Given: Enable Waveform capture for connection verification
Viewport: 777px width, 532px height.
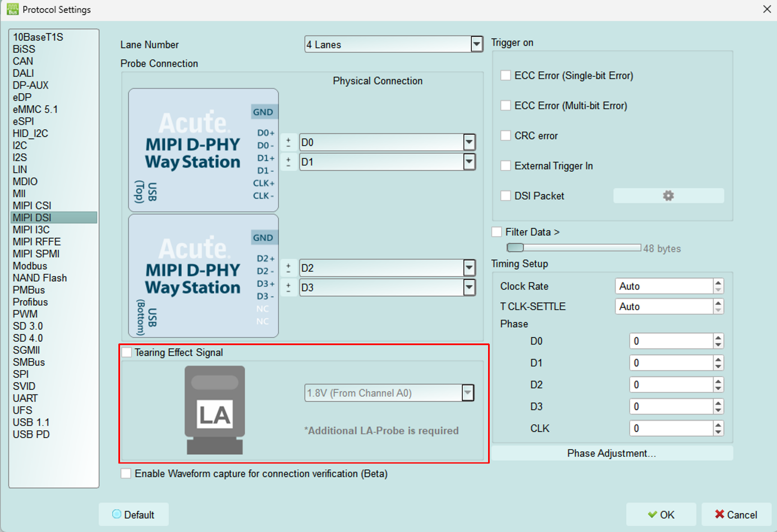Looking at the screenshot, I should 126,474.
